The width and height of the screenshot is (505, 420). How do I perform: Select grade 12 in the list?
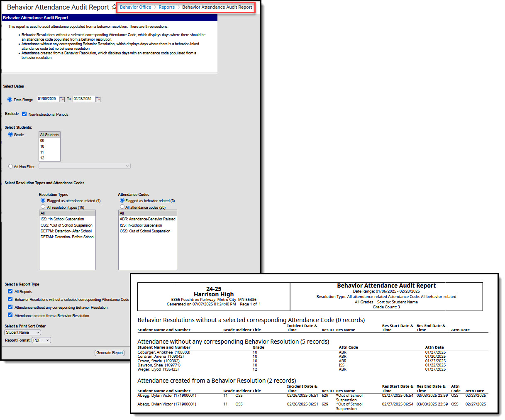click(x=50, y=158)
